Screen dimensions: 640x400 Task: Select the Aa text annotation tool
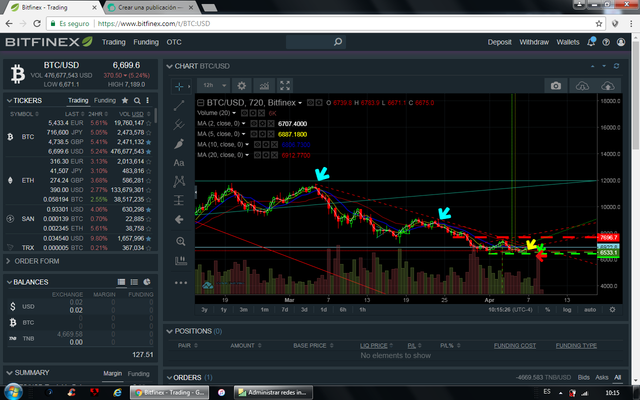pos(179,163)
